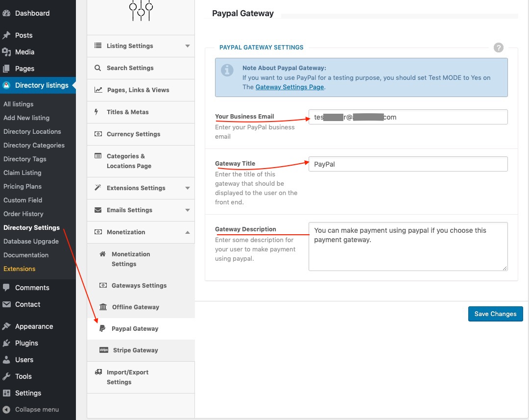Collapse the Monetization section arrow
The image size is (529, 420).
(x=187, y=232)
